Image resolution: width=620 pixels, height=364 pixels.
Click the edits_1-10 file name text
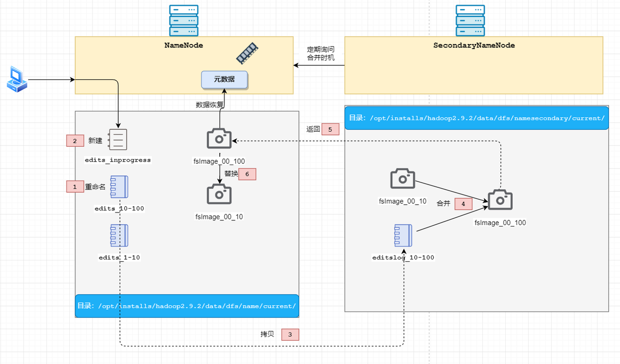point(119,258)
